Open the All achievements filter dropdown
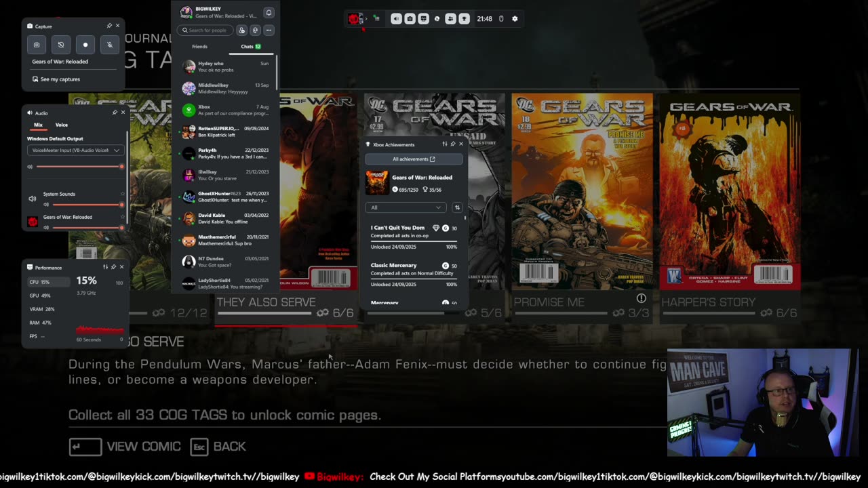 406,207
